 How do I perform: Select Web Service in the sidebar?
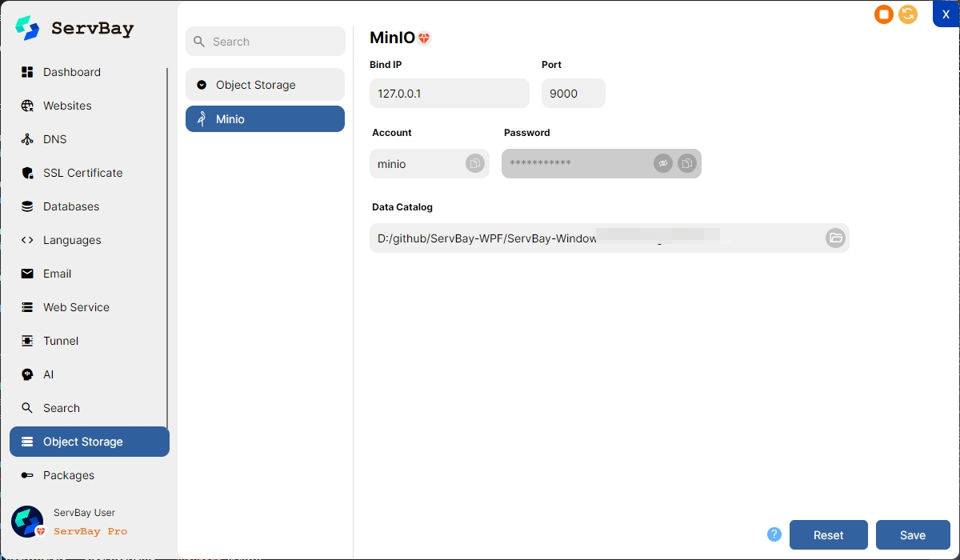(76, 307)
